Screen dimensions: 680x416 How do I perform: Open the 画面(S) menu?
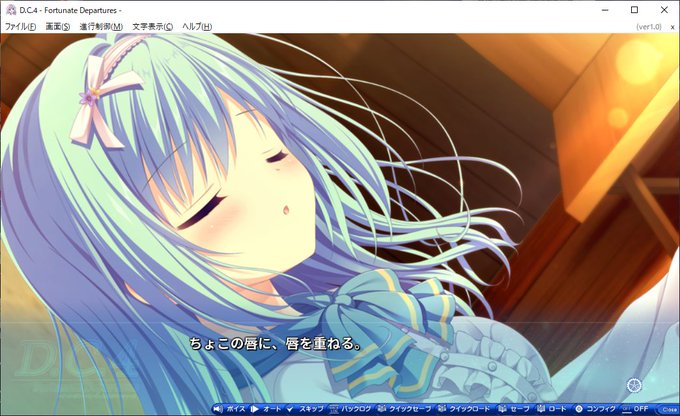pyautogui.click(x=58, y=26)
